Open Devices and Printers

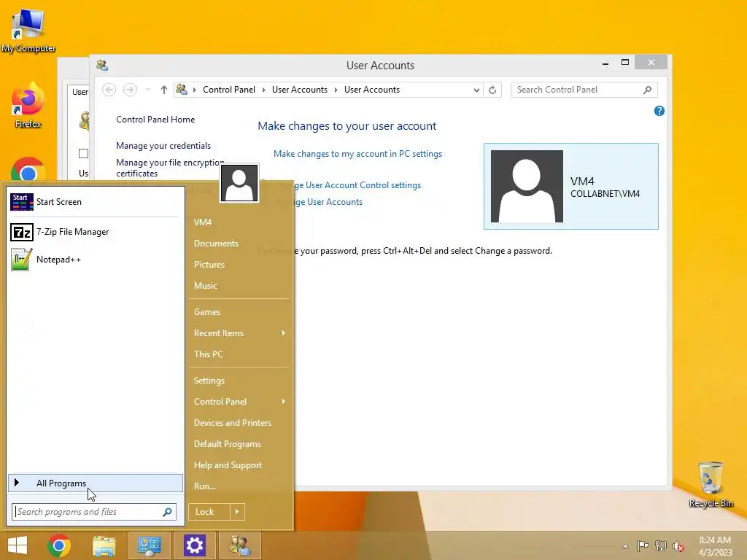[233, 423]
